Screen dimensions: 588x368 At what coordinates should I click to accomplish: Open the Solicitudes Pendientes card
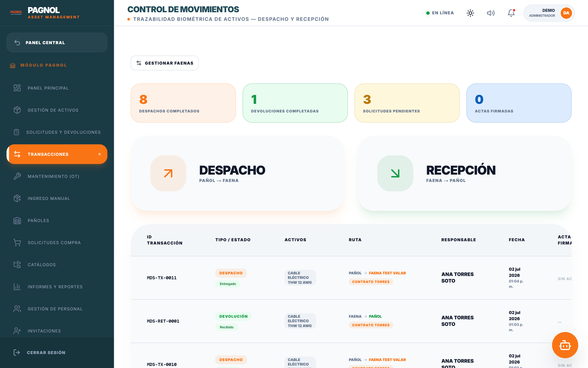[x=407, y=103]
